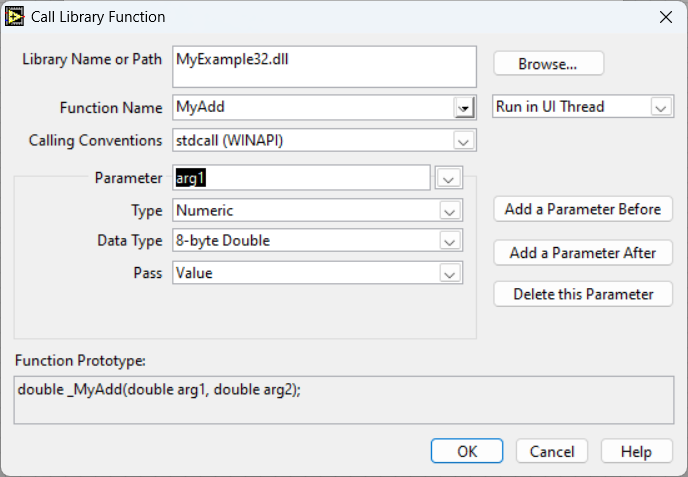Close the Call Library Function dialog
The height and width of the screenshot is (477, 688).
point(665,17)
